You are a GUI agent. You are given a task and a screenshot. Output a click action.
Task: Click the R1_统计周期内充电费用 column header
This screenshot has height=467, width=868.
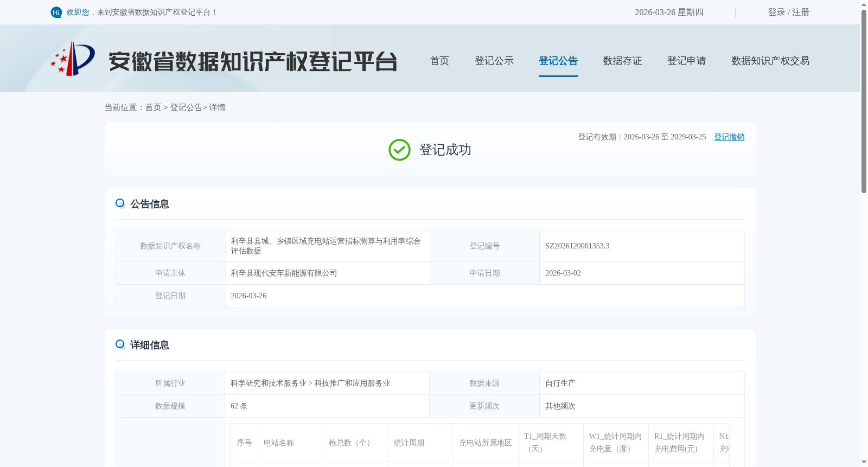681,443
